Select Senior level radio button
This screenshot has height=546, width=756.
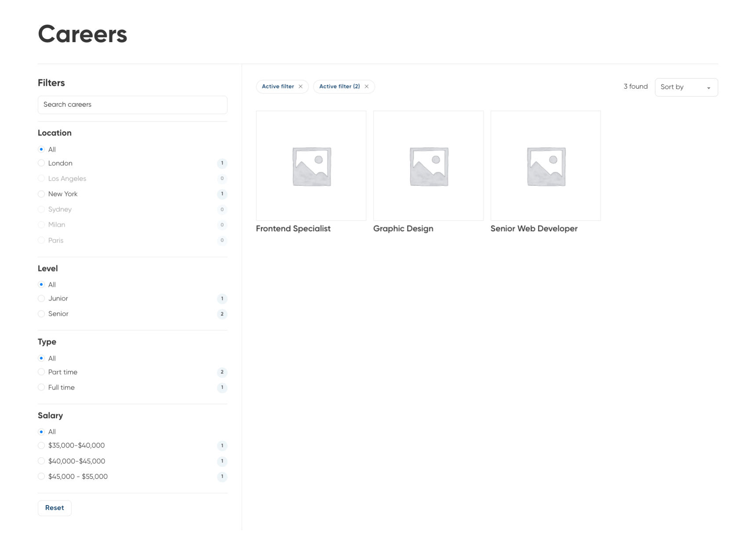[x=41, y=314]
